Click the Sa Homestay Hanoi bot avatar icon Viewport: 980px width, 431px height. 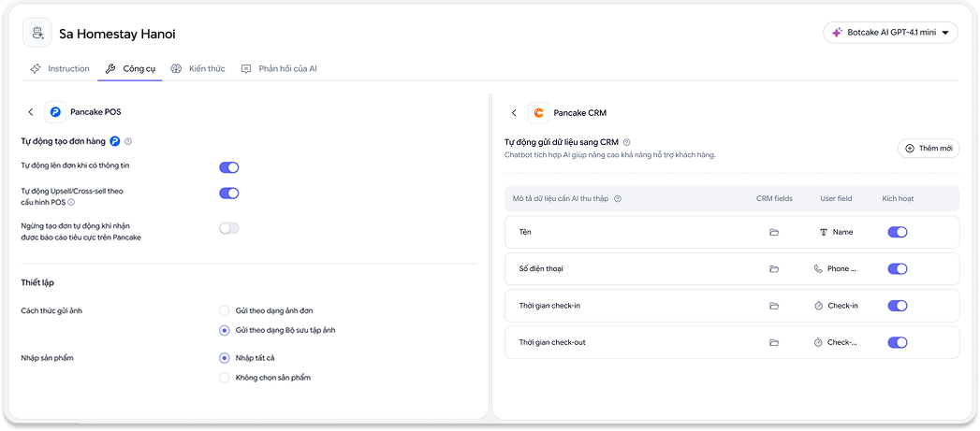[37, 33]
